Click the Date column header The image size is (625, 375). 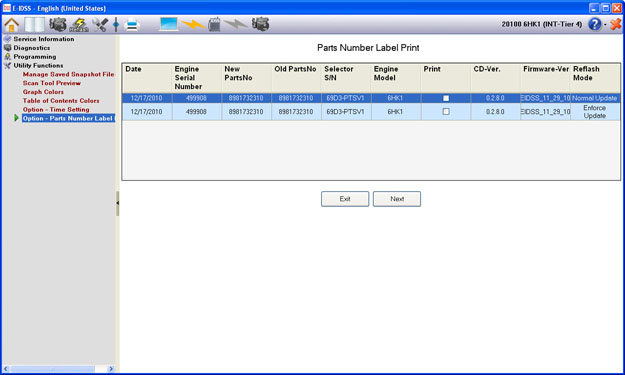[147, 78]
